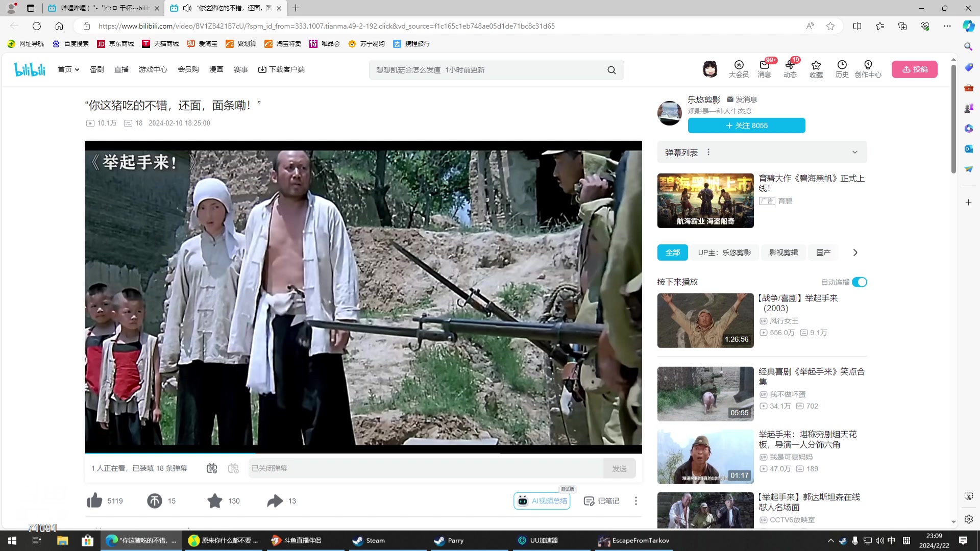980x551 pixels.
Task: Open the 大会员 membership icon
Action: [x=739, y=69]
